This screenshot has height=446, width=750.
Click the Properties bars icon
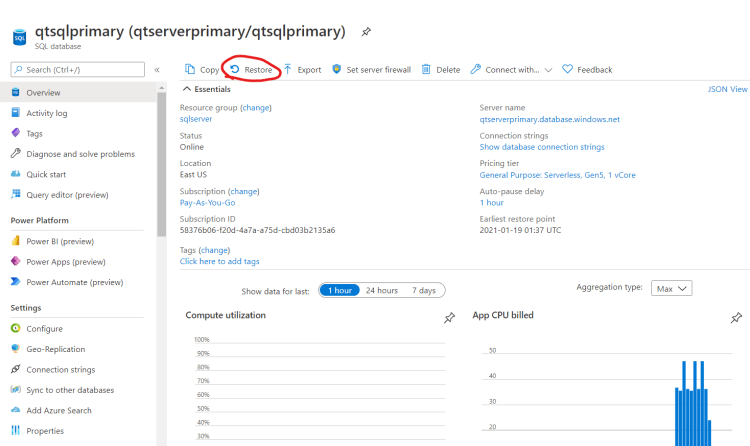[16, 430]
